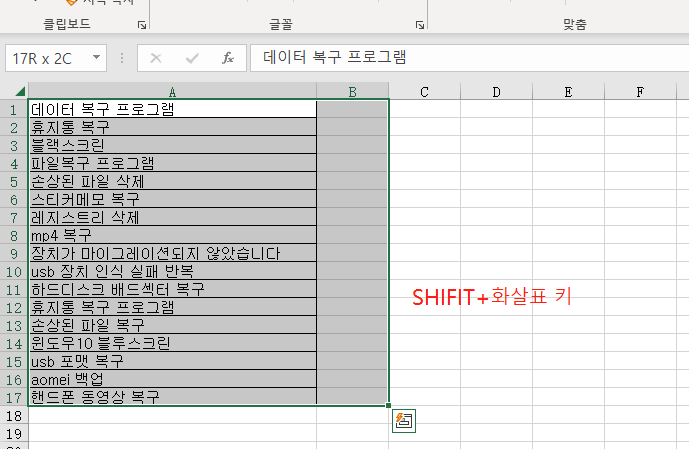The height and width of the screenshot is (449, 689).
Task: Click cell containing aomei 백업
Action: coord(172,379)
